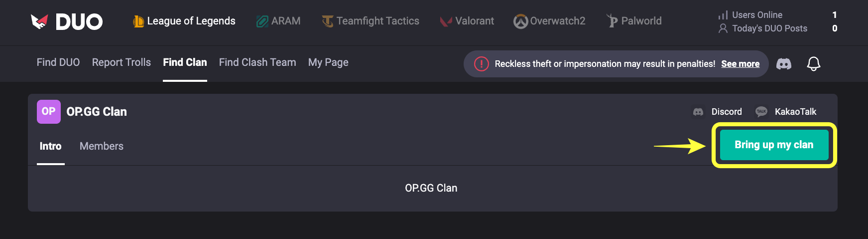Open the Discord icon in navigation bar

[x=784, y=64]
